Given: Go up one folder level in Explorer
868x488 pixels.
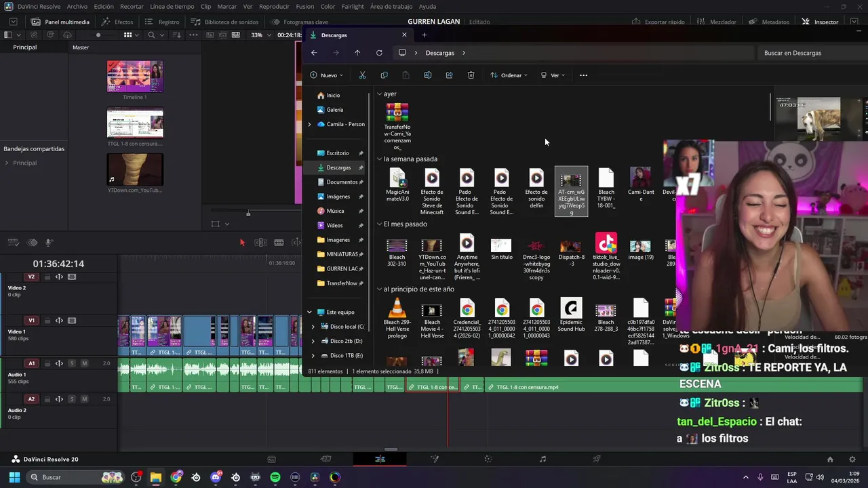Looking at the screenshot, I should [357, 53].
